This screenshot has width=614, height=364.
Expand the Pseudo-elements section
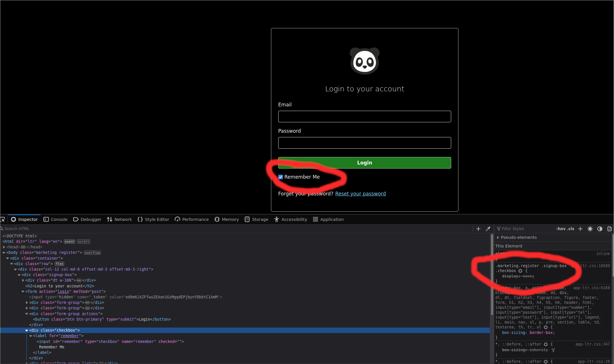(x=498, y=237)
